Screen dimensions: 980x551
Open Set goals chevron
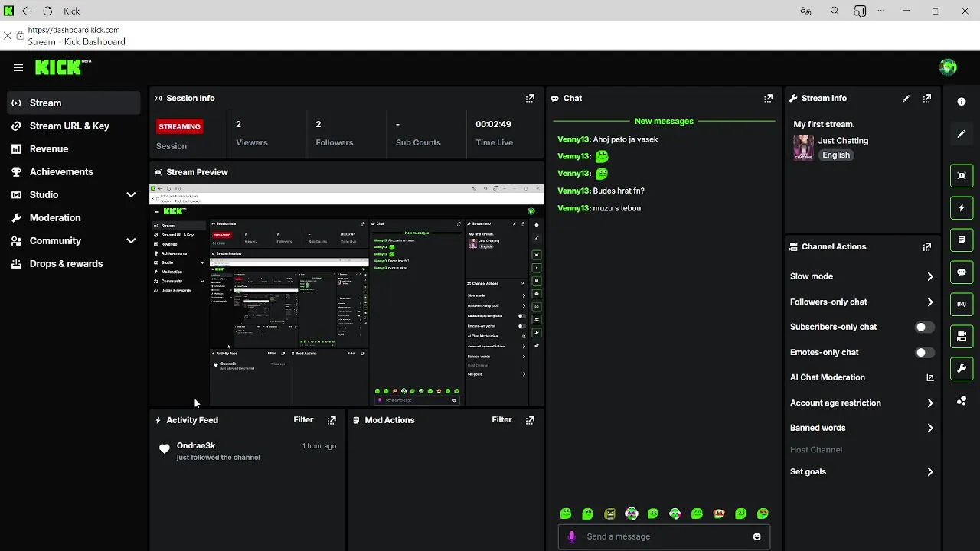point(930,471)
